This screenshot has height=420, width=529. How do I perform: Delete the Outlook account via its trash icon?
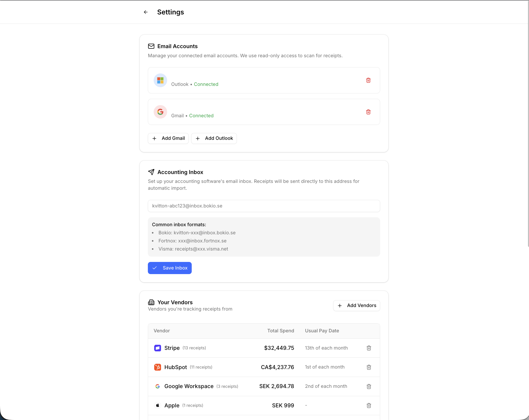click(368, 80)
